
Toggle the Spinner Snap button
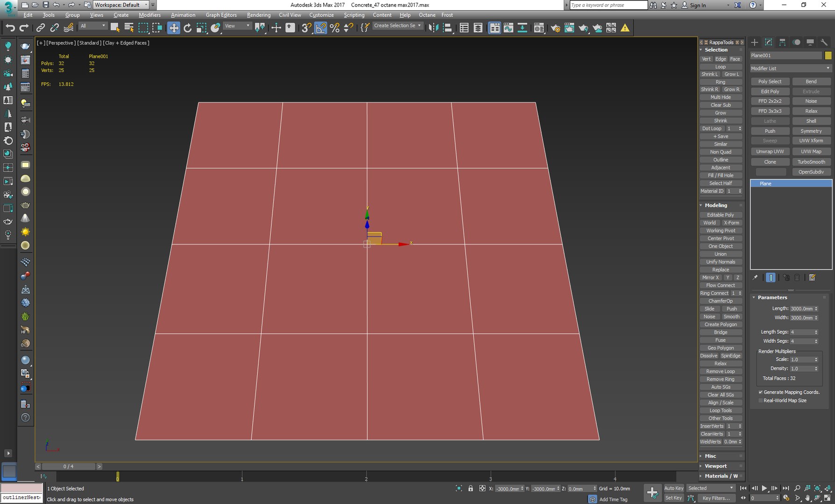[348, 28]
